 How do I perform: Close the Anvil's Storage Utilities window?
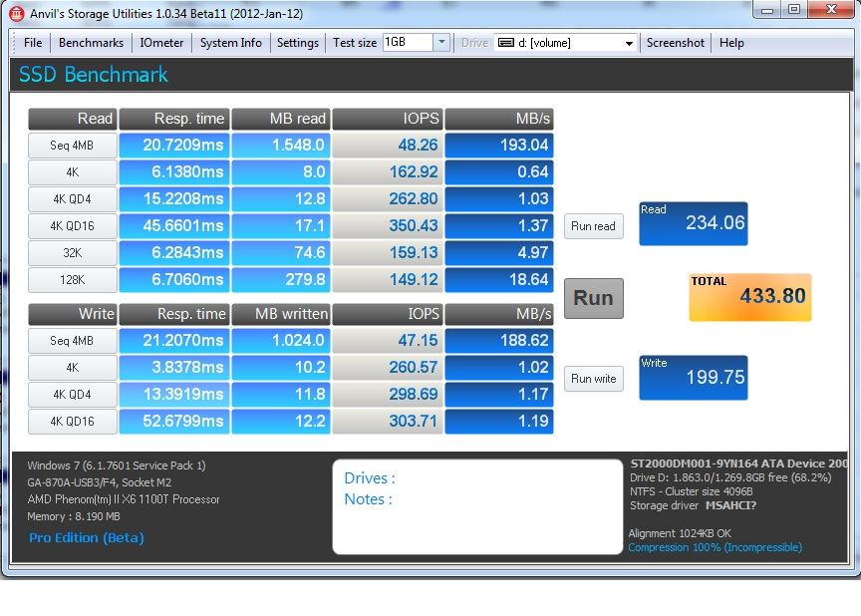pyautogui.click(x=831, y=10)
